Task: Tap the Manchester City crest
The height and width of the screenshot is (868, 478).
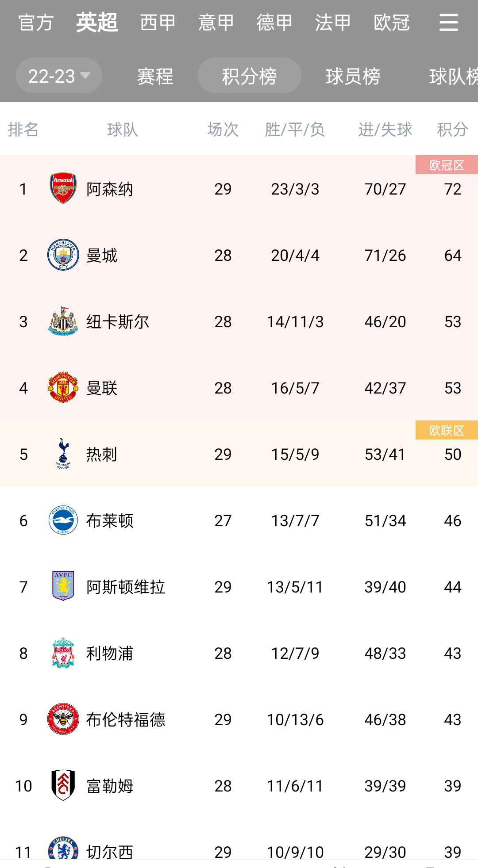Action: [63, 255]
